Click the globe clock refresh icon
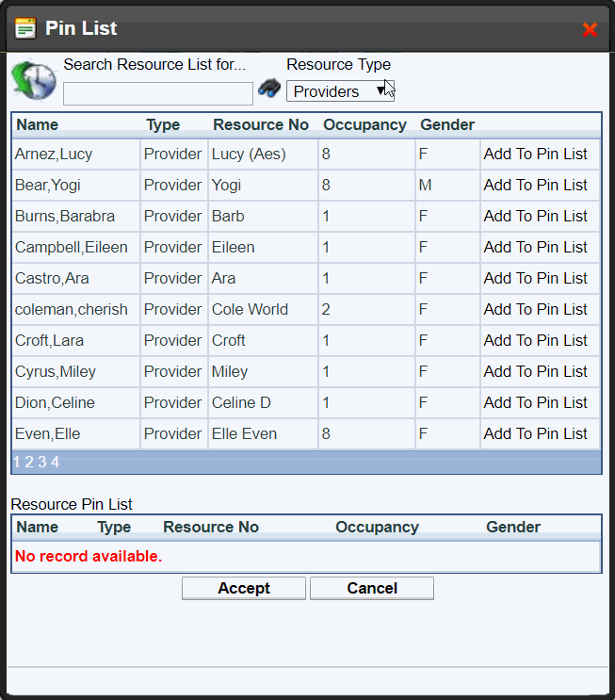This screenshot has width=615, height=700. 34,80
